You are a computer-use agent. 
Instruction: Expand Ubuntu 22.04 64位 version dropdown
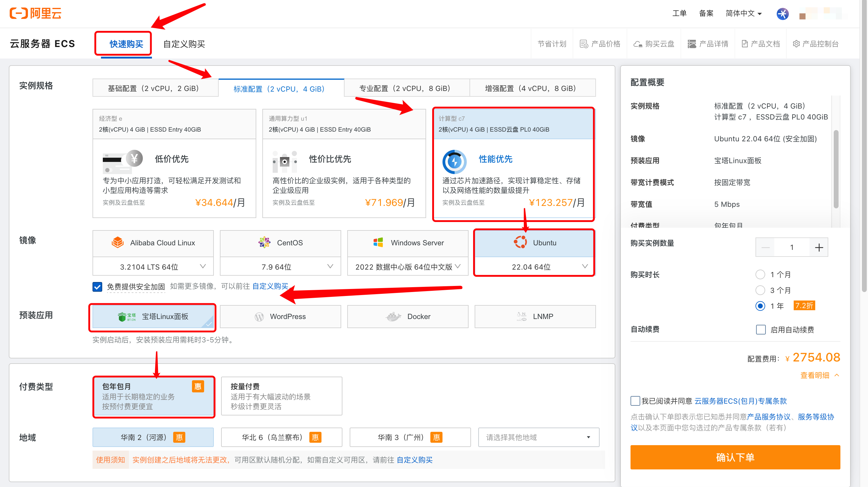(535, 267)
